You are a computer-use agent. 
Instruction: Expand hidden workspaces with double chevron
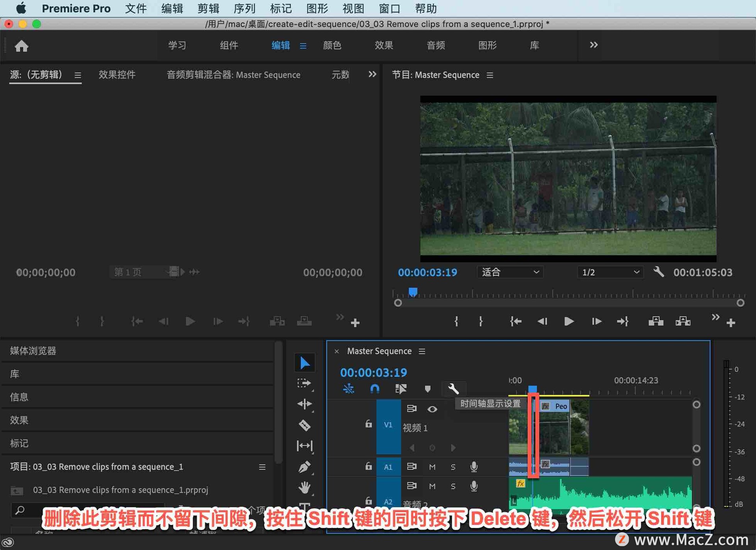(593, 45)
